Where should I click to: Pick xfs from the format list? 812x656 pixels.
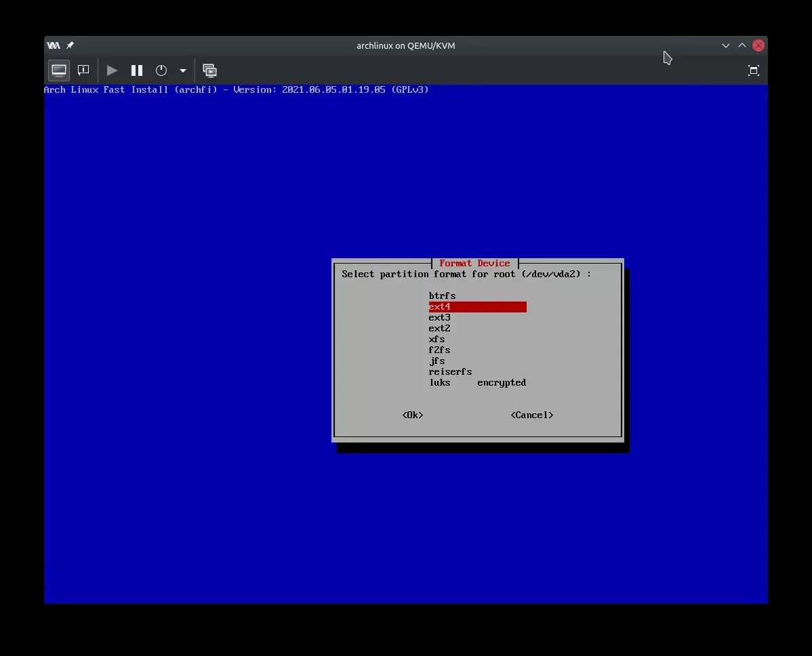click(437, 340)
